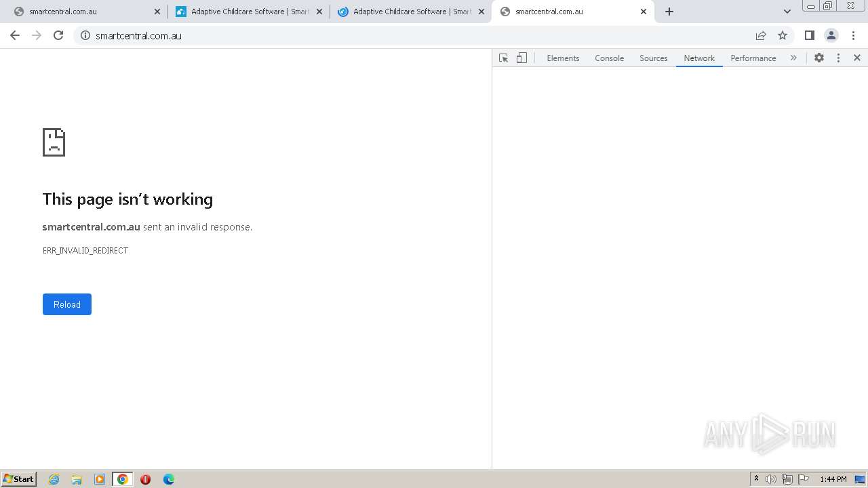This screenshot has width=868, height=488.
Task: Show hidden system tray icons
Action: click(x=756, y=479)
